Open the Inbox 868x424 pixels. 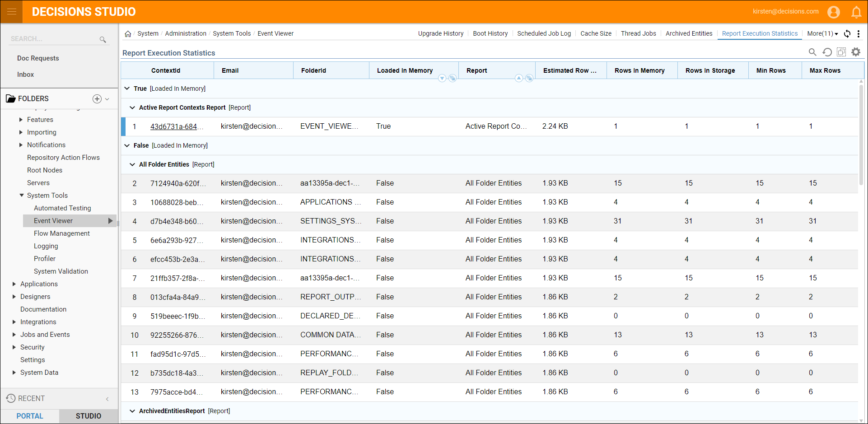pos(25,75)
